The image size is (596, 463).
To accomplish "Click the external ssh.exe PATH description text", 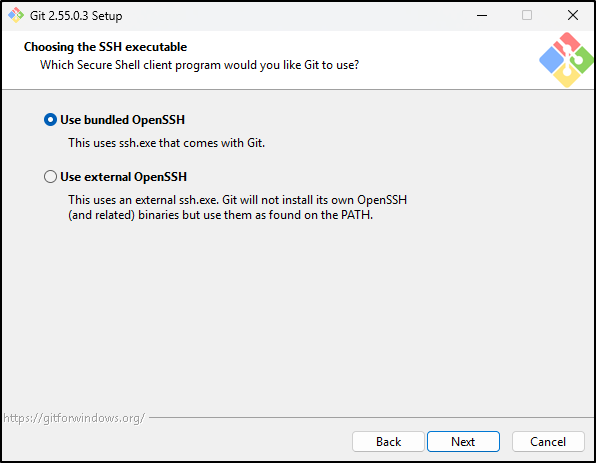I will click(238, 208).
